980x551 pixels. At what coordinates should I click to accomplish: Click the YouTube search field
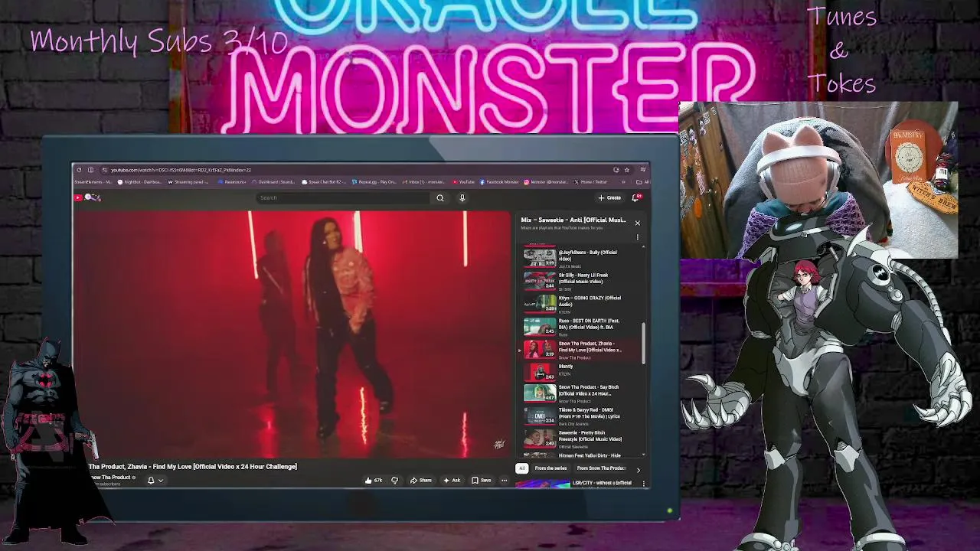click(343, 197)
